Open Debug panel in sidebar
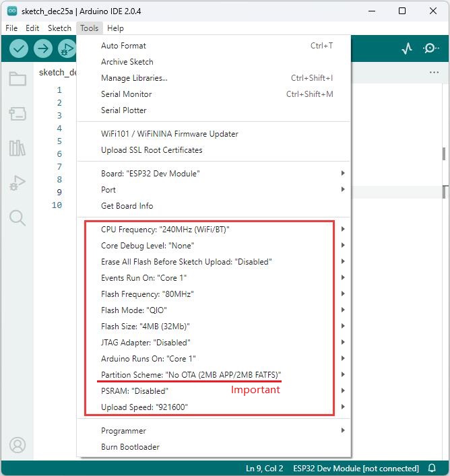Screen dimensions: 450x476 (18, 182)
